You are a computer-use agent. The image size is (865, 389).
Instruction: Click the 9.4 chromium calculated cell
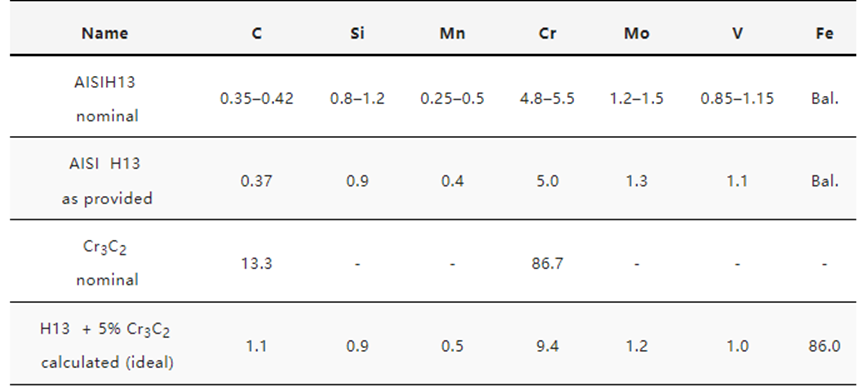point(547,346)
